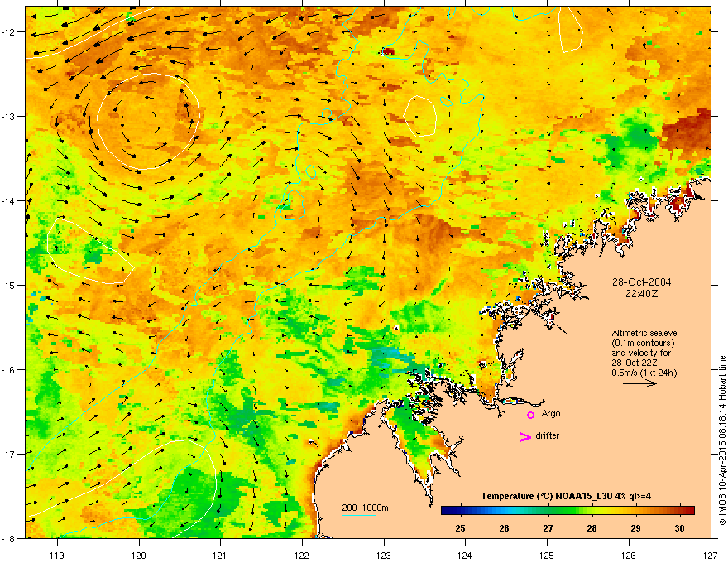Click the longitude axis label "126"
728x563 pixels.
point(629,555)
